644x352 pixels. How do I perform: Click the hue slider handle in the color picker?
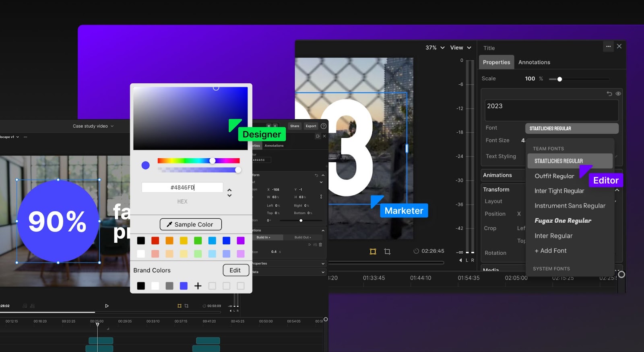tap(213, 161)
